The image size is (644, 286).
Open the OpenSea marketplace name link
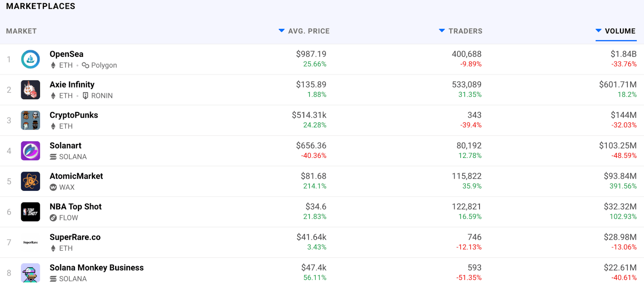(x=66, y=54)
